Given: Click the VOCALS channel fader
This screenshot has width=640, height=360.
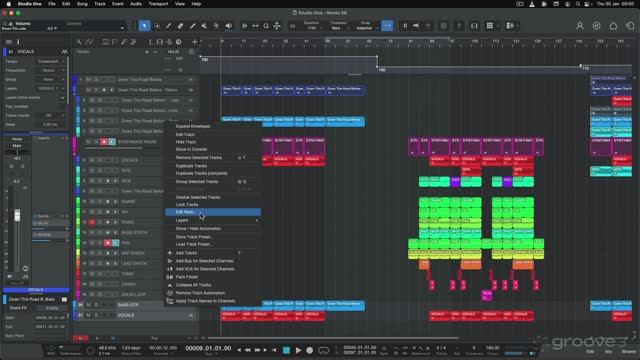Looking at the screenshot, I should point(17,215).
